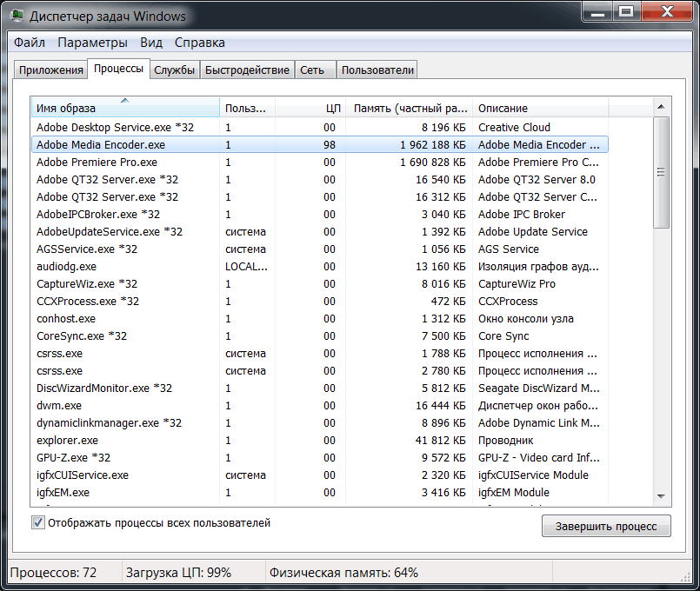700x591 pixels.
Task: Select Adobe Desktop Service.exe *32 process
Action: click(x=320, y=127)
